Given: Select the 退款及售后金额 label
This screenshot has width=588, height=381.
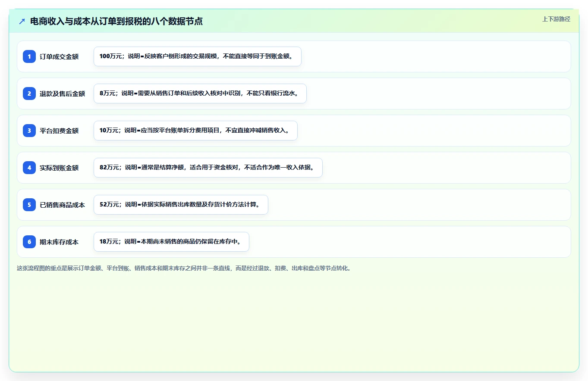Looking at the screenshot, I should click(x=62, y=94).
